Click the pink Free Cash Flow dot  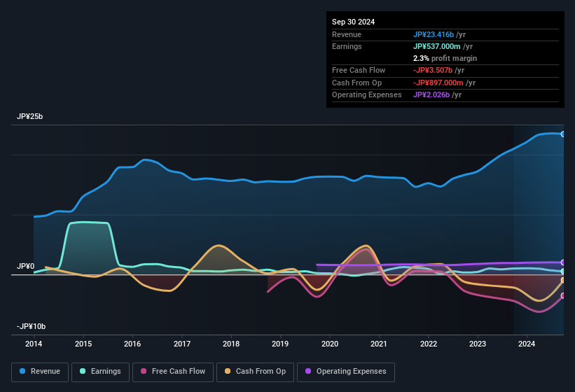(144, 372)
